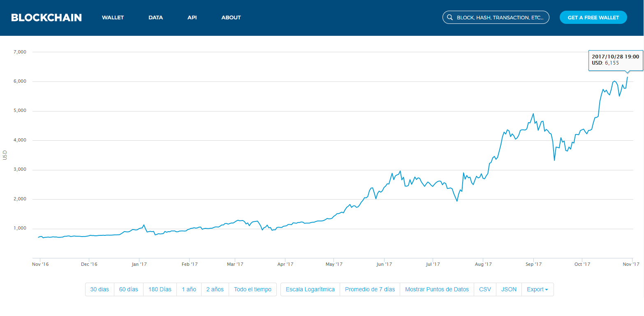This screenshot has width=644, height=316.
Task: Toggle Escala Logarítmica
Action: tap(310, 289)
